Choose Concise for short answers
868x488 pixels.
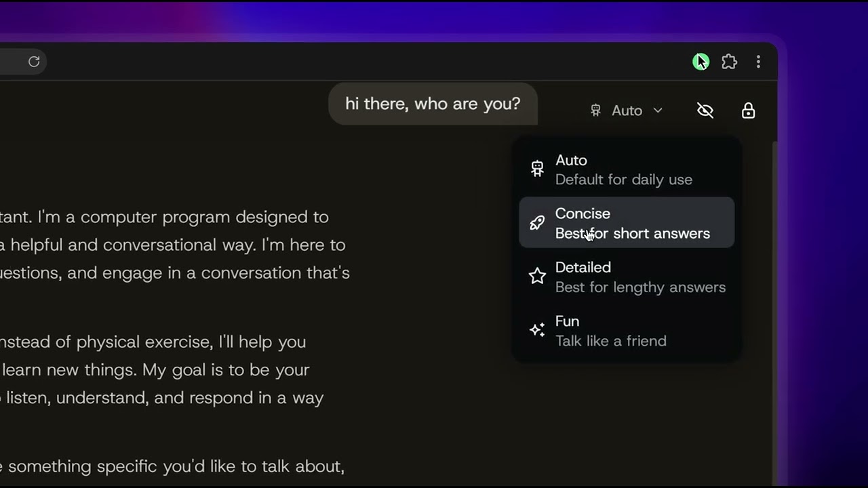(x=632, y=223)
